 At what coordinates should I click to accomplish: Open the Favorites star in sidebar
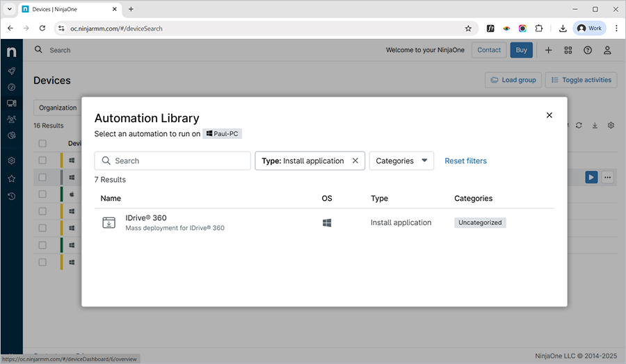(11, 179)
